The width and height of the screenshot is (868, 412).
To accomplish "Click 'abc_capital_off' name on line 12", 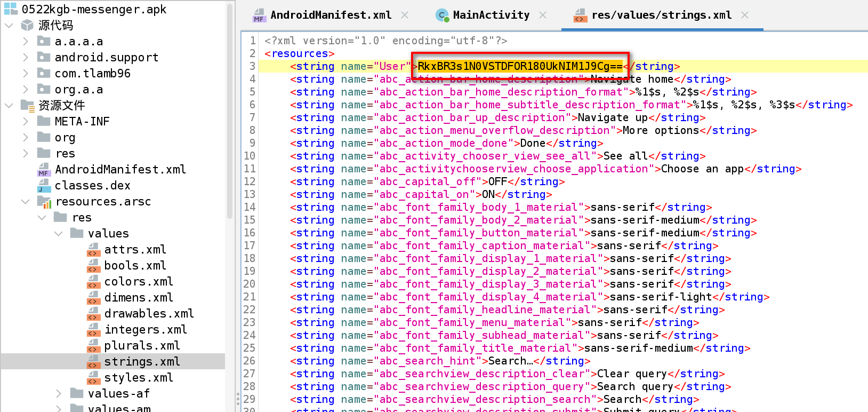I will click(x=427, y=181).
